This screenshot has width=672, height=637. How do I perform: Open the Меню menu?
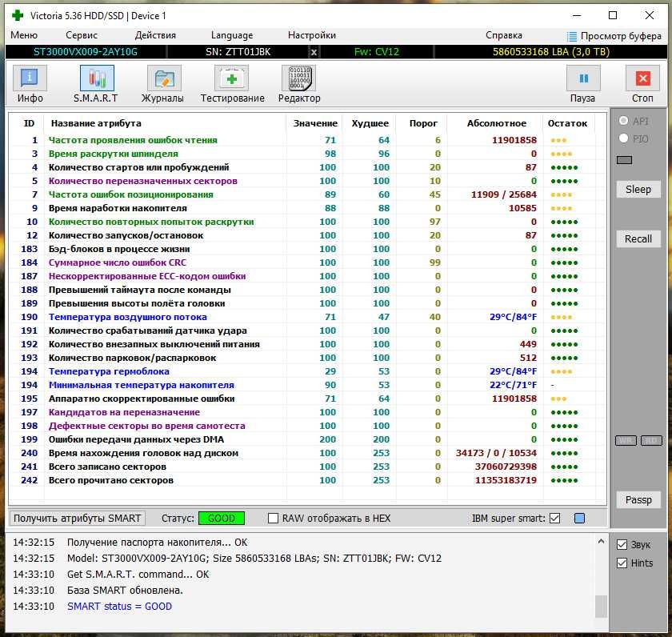(24, 35)
